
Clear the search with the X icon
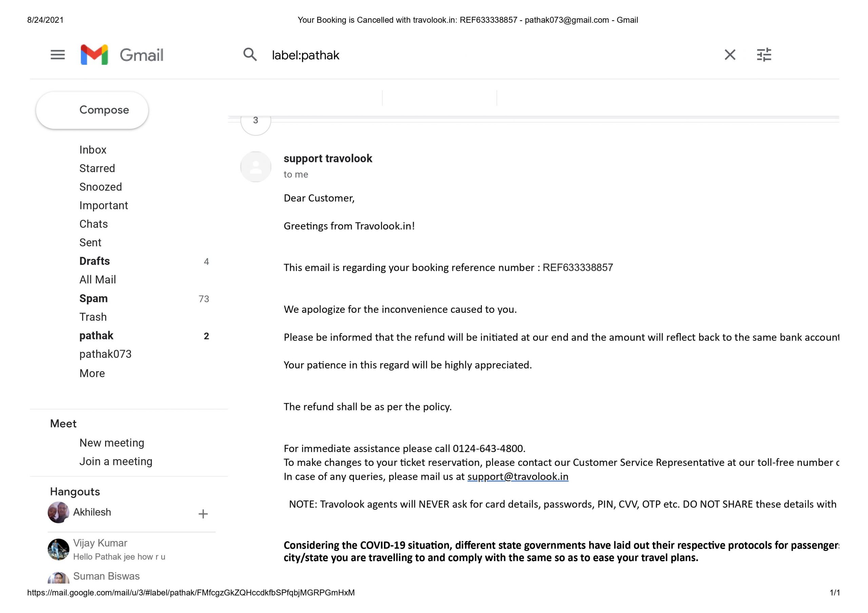730,55
